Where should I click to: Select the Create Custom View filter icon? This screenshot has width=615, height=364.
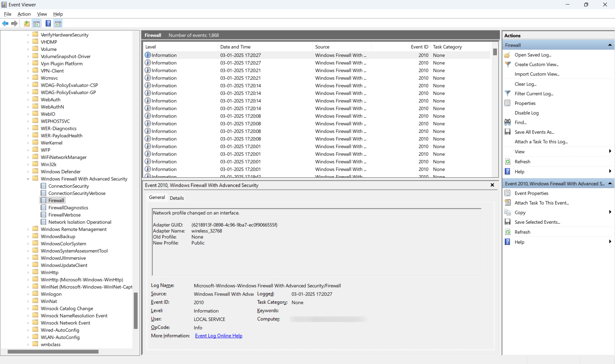(508, 64)
